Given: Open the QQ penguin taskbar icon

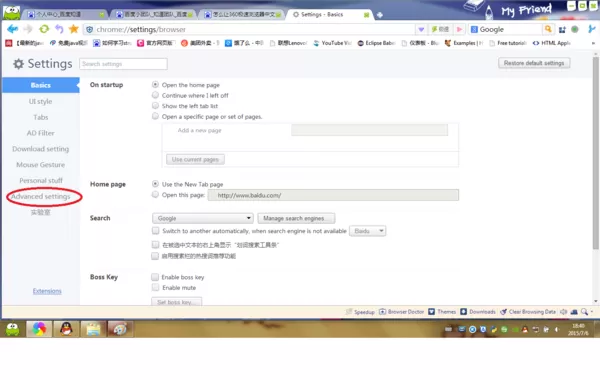Looking at the screenshot, I should pyautogui.click(x=66, y=329).
